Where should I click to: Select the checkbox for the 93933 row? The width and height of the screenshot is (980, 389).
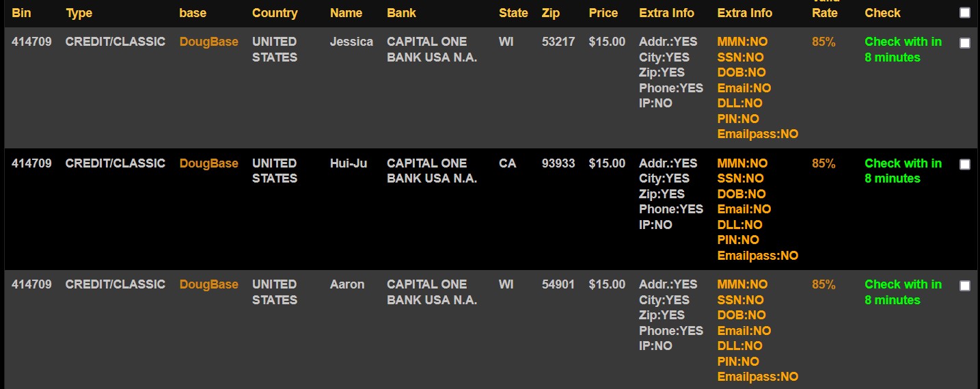(964, 165)
